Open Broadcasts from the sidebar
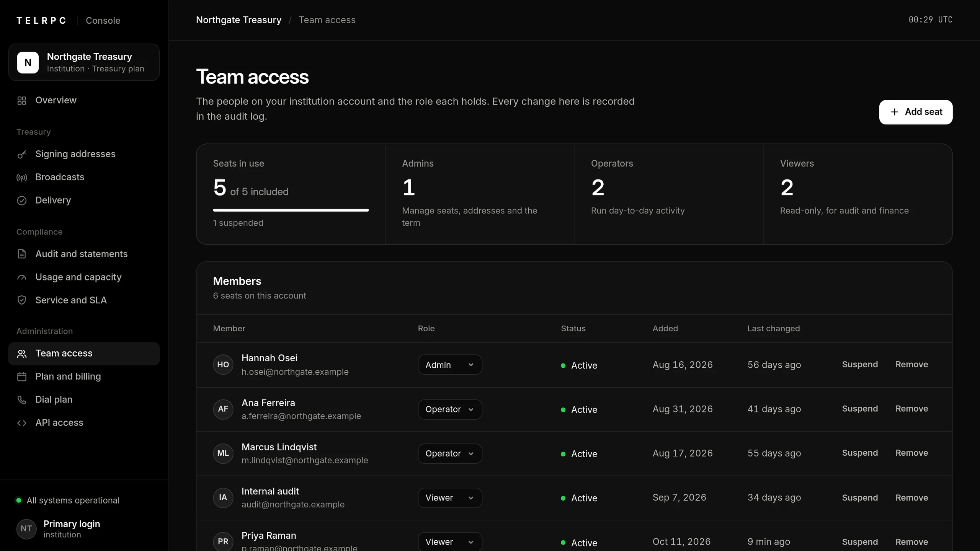 [x=84, y=177]
